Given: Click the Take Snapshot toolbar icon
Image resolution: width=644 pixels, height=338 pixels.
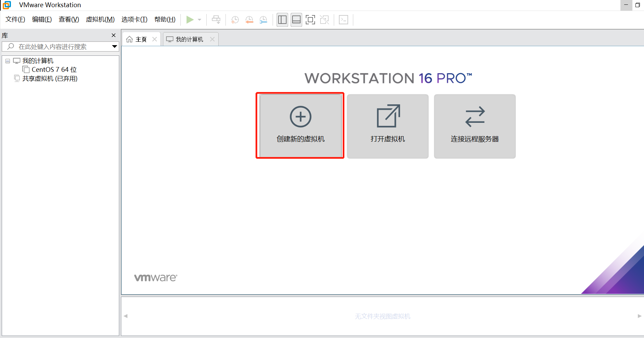Looking at the screenshot, I should point(235,20).
